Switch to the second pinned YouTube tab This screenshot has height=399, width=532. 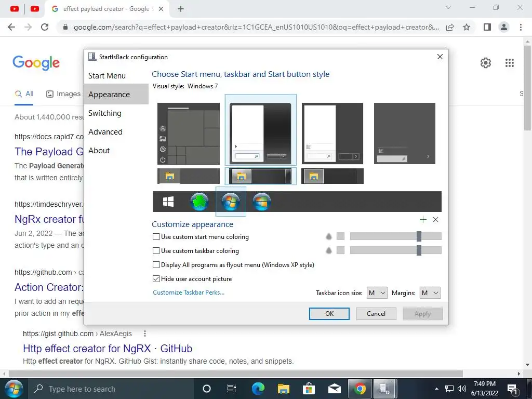click(x=35, y=9)
